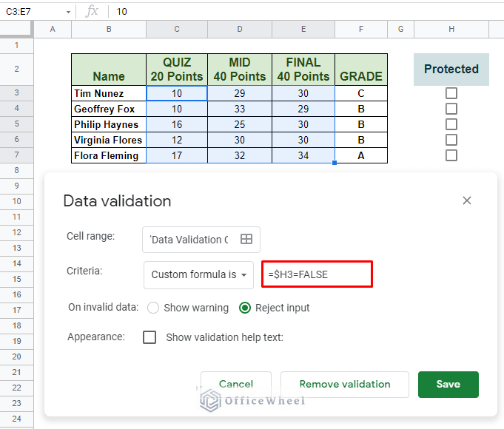Click the QUIZ 20 Points header cell
This screenshot has height=429, width=504.
point(177,70)
